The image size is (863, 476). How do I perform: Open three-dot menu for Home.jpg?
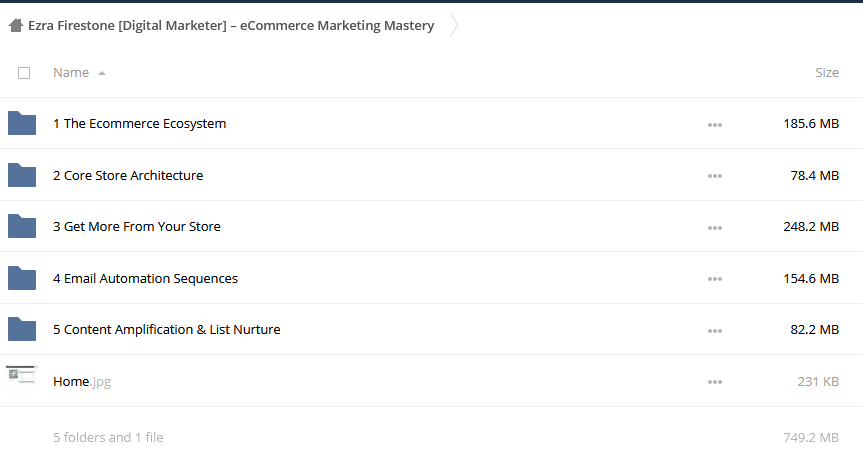[x=715, y=382]
